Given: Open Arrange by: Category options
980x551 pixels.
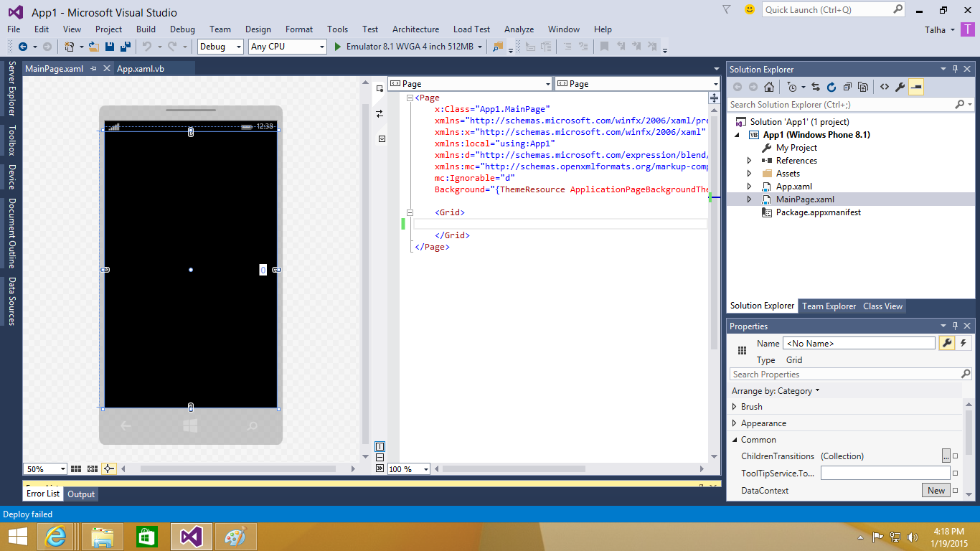Looking at the screenshot, I should [x=775, y=391].
